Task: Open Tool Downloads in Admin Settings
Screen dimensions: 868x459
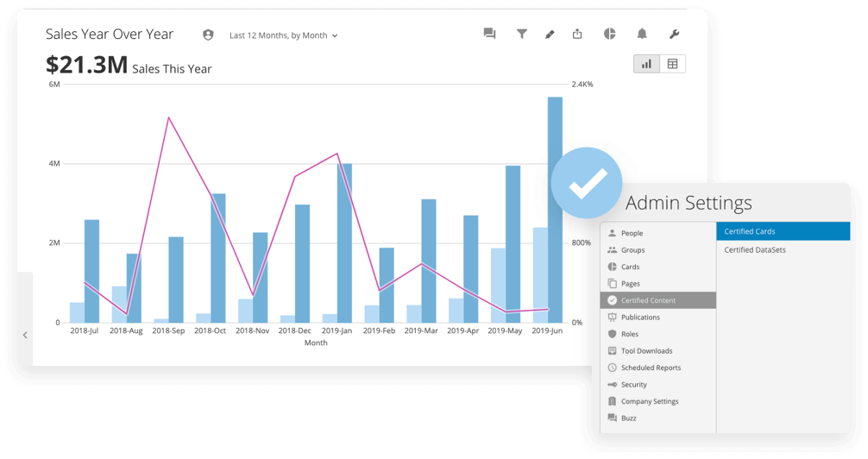Action: click(658, 350)
